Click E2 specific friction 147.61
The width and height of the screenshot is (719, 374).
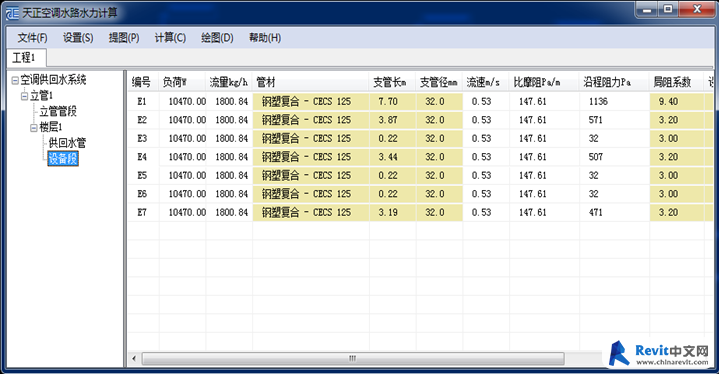tap(544, 120)
